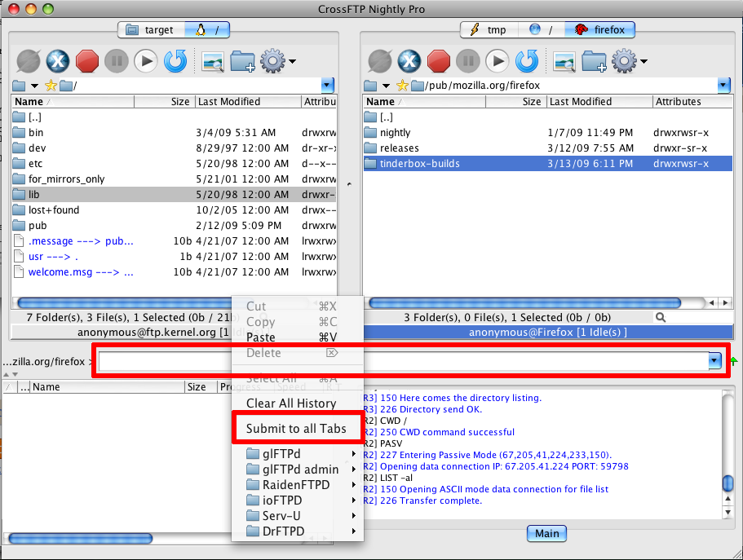Image resolution: width=743 pixels, height=560 pixels.
Task: Expand the settings gear arrow in the kernel.org pane
Action: tap(292, 62)
